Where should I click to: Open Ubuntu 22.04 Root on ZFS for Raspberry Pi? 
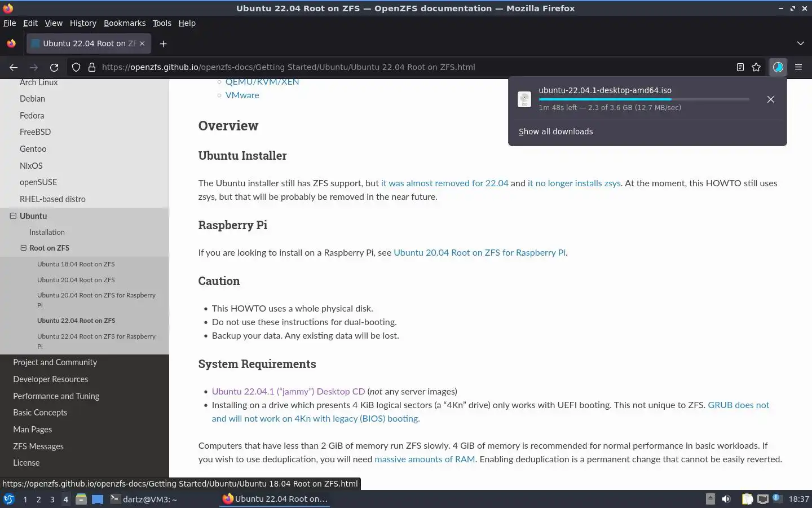(96, 341)
